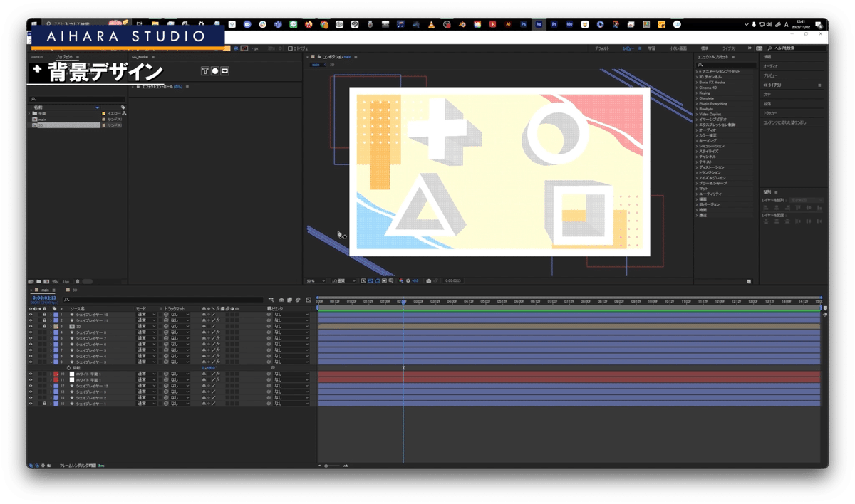The width and height of the screenshot is (855, 504).
Task: Click the snapshot camera icon below viewer
Action: click(x=428, y=280)
